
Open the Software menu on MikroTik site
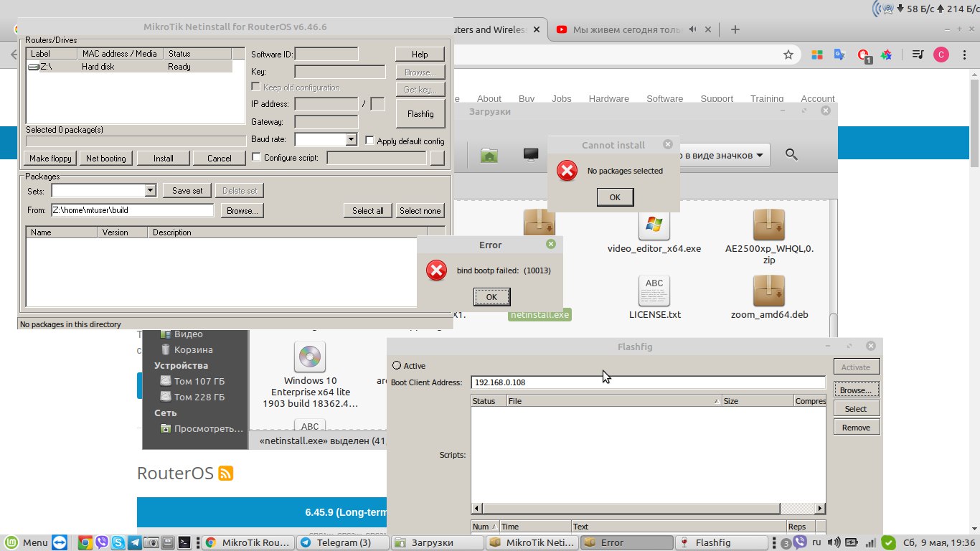[x=664, y=99]
